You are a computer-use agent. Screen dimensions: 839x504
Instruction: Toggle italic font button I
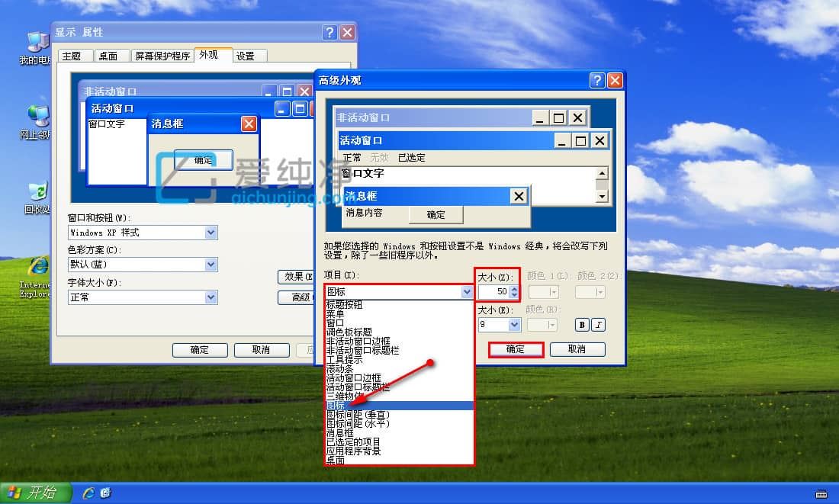pos(598,325)
